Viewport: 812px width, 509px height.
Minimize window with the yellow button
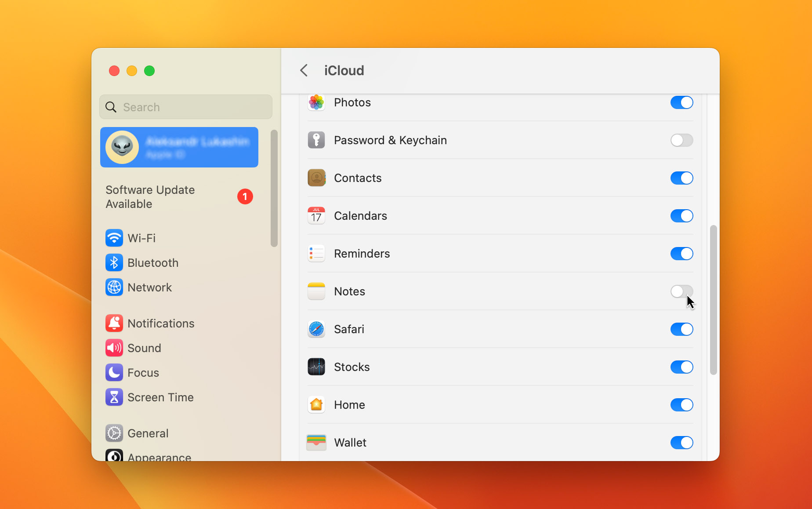(x=132, y=71)
